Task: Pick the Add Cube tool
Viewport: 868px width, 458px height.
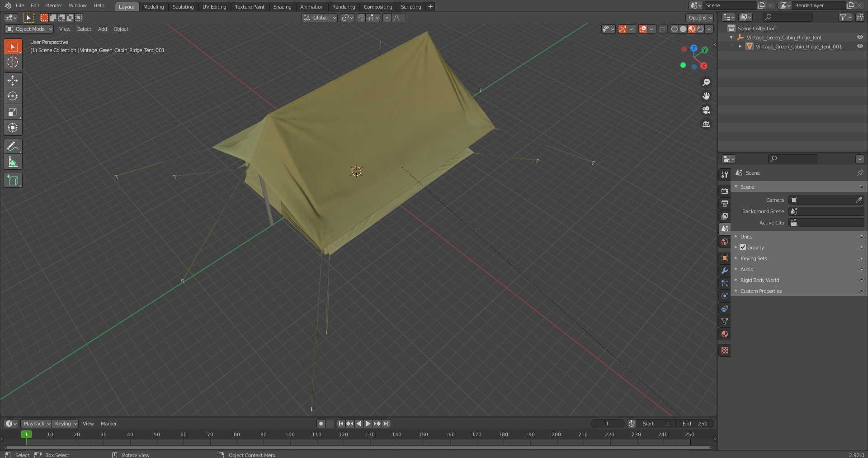Action: pyautogui.click(x=13, y=180)
